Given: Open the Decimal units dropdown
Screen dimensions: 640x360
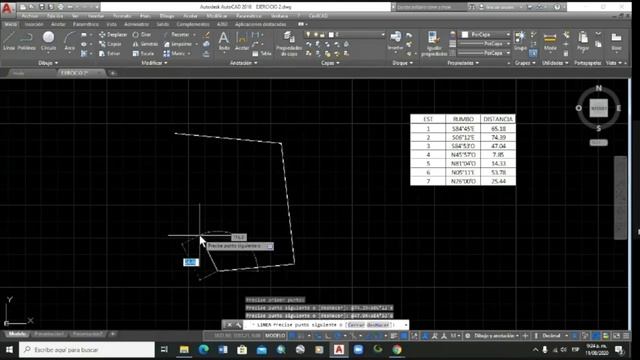Looking at the screenshot, I should pyautogui.click(x=555, y=336).
